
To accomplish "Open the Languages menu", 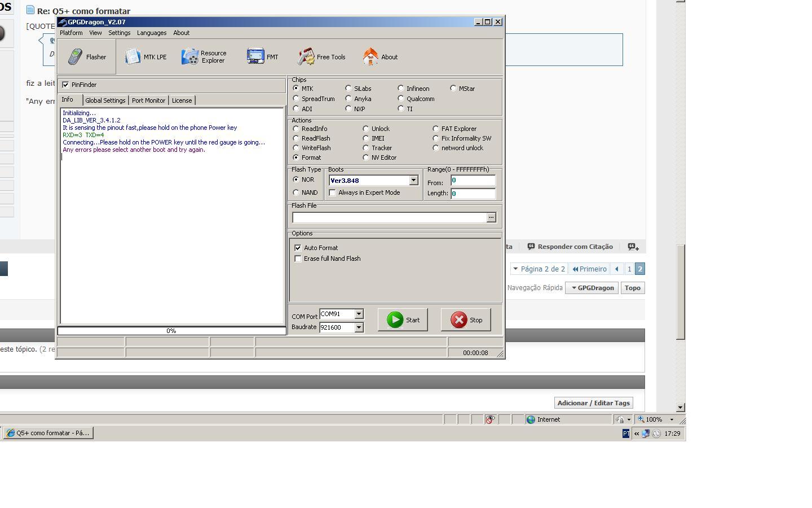I will (x=152, y=33).
